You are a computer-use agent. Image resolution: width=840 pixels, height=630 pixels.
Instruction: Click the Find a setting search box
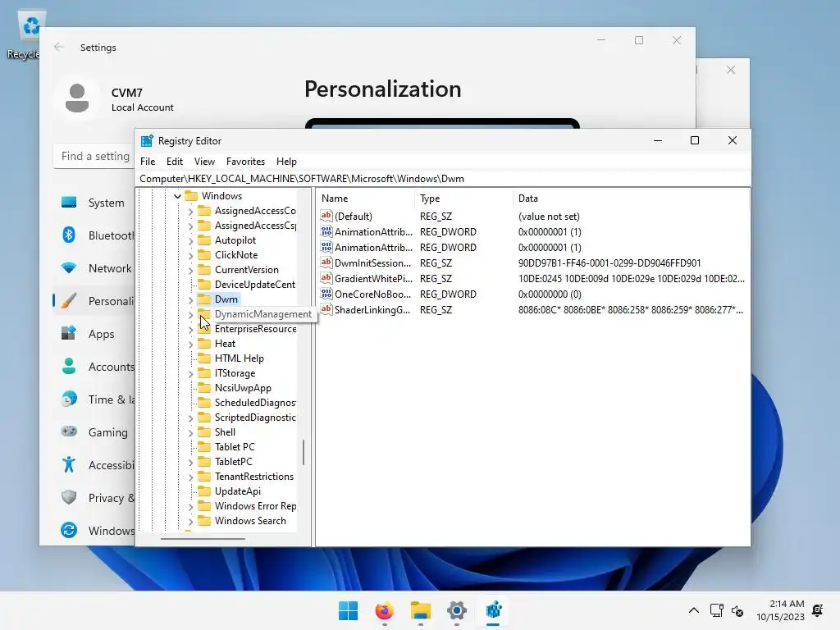pyautogui.click(x=94, y=156)
